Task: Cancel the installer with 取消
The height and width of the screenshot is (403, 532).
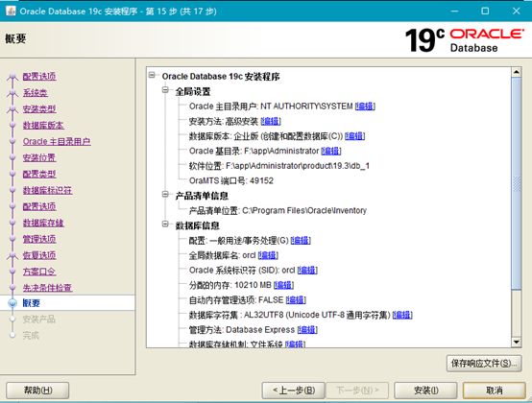Action: tap(495, 391)
